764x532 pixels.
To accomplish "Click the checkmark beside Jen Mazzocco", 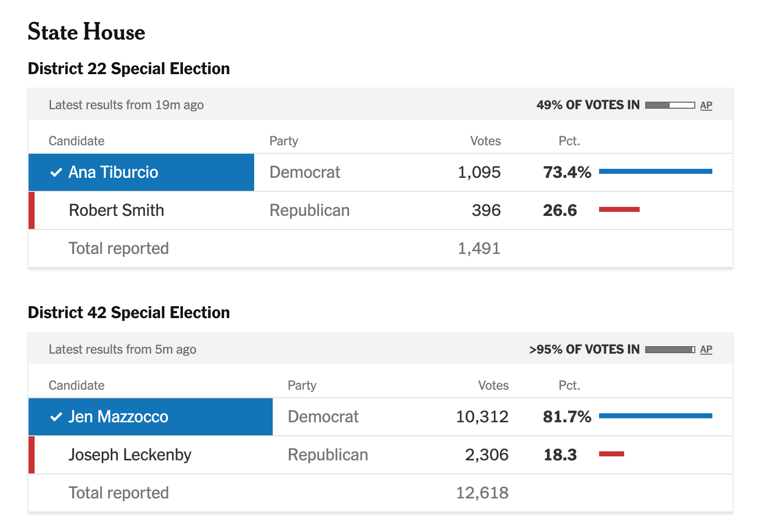I will coord(56,417).
